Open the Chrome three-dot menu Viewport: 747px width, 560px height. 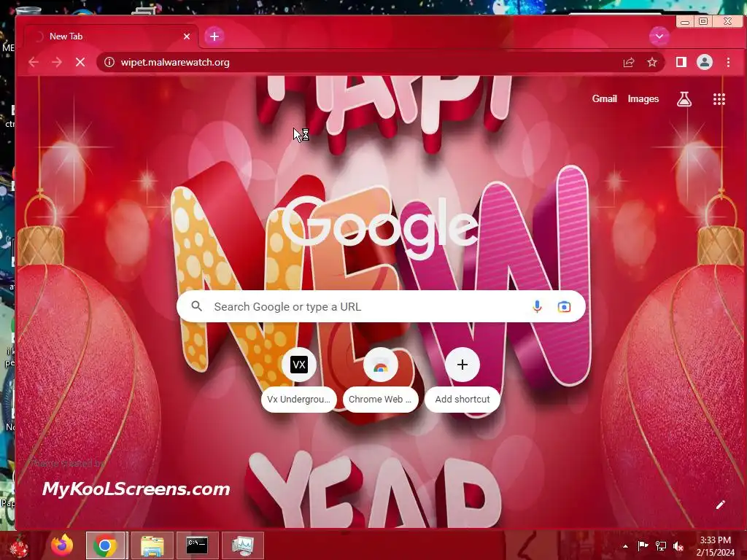(728, 62)
